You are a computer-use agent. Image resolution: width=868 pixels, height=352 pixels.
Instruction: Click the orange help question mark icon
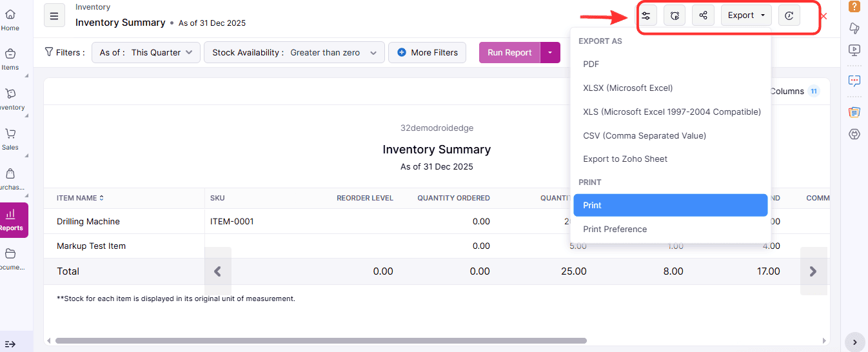(854, 6)
